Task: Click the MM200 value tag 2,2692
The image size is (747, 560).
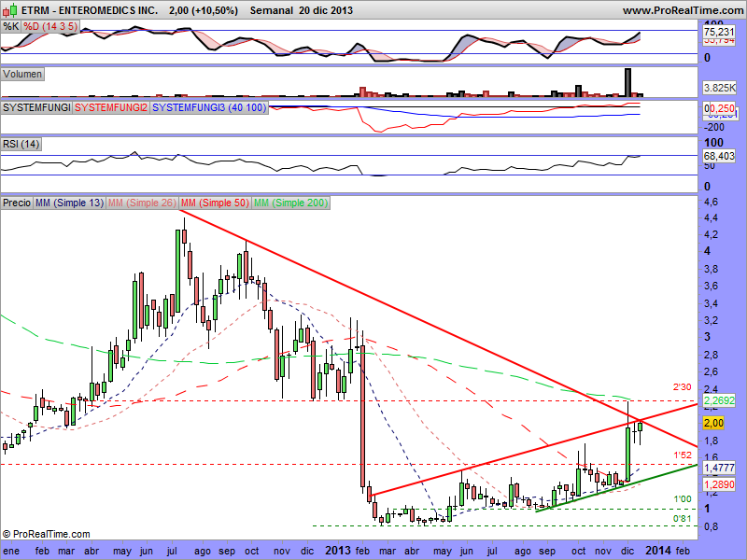Action: pos(719,400)
